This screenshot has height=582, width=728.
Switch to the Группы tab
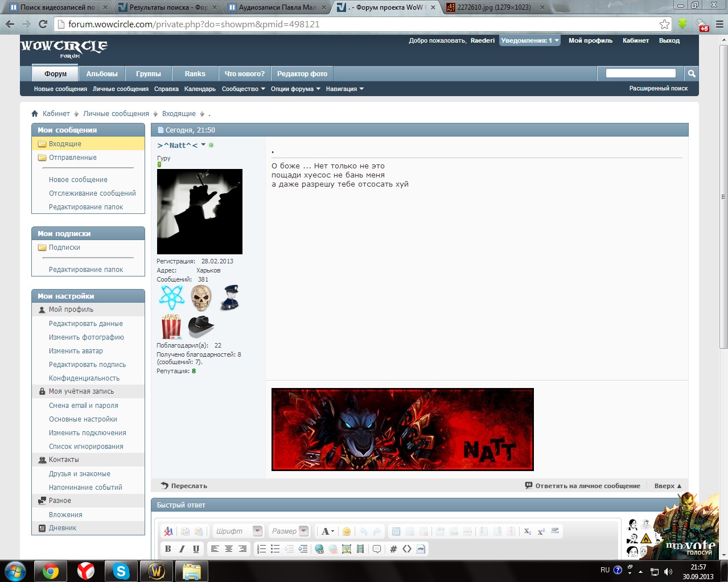coord(149,73)
